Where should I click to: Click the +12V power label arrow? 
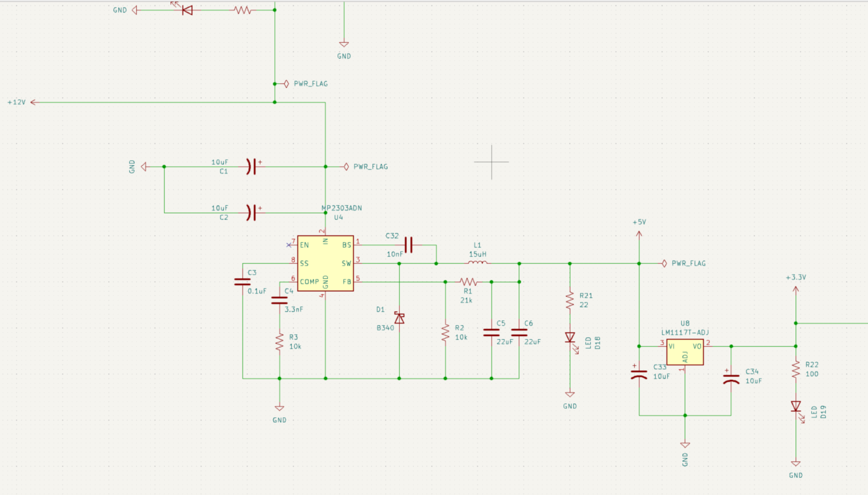(34, 102)
